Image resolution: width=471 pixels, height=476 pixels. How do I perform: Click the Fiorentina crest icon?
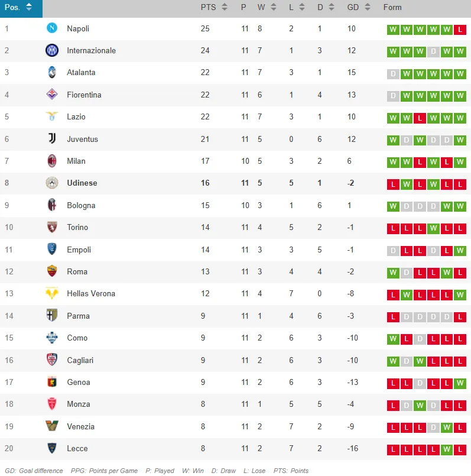(52, 95)
